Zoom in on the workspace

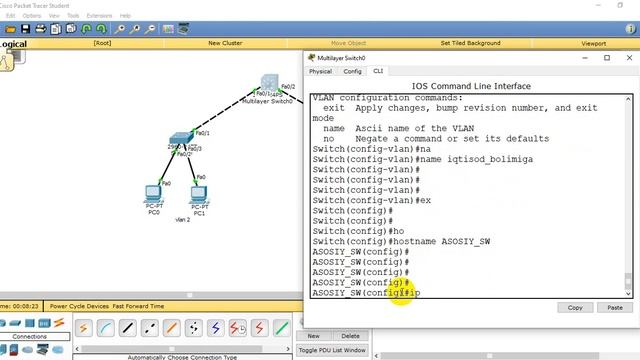point(120,29)
